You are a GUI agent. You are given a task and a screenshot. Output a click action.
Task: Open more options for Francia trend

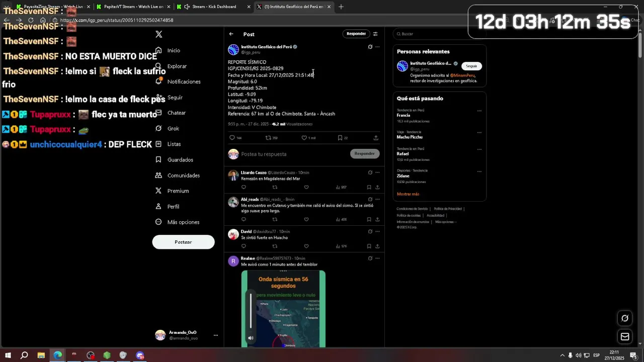(x=479, y=111)
